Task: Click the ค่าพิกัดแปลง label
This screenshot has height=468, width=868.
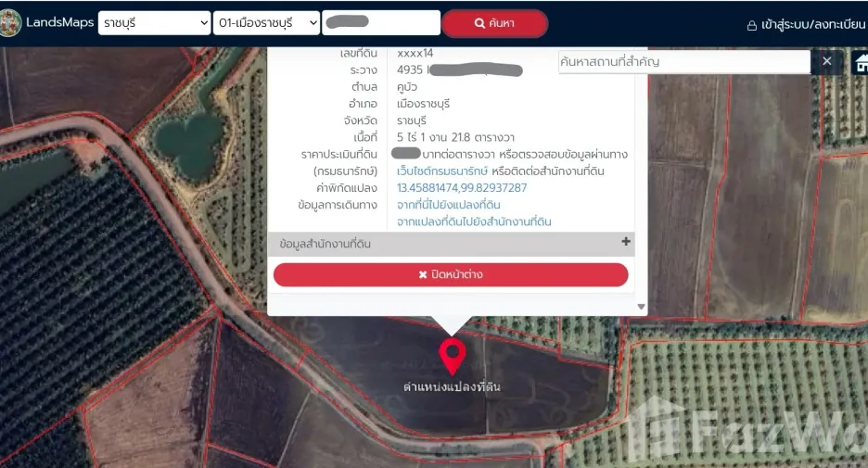Action: (347, 188)
